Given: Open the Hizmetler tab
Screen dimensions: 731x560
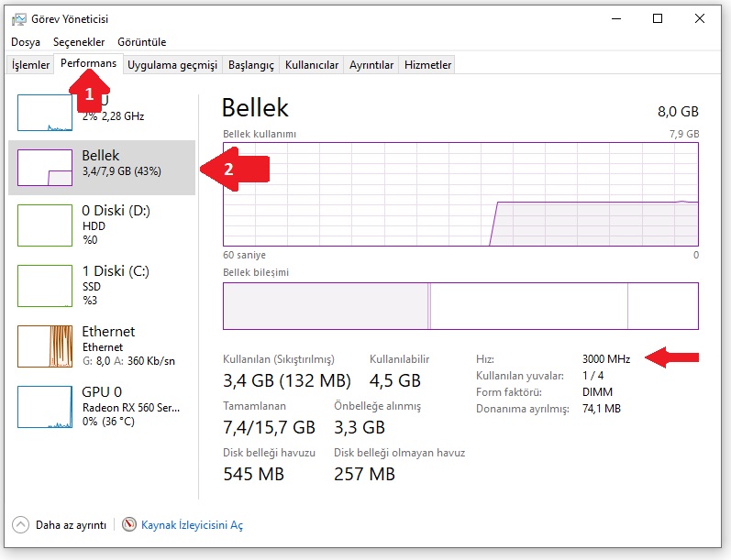Looking at the screenshot, I should 428,65.
